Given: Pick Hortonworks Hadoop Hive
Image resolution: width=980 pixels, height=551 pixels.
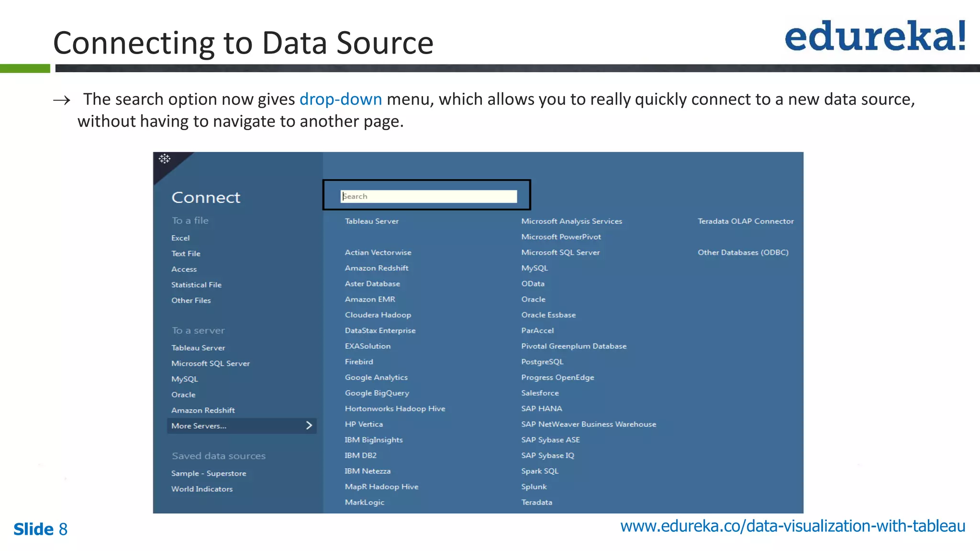Looking at the screenshot, I should pos(395,408).
